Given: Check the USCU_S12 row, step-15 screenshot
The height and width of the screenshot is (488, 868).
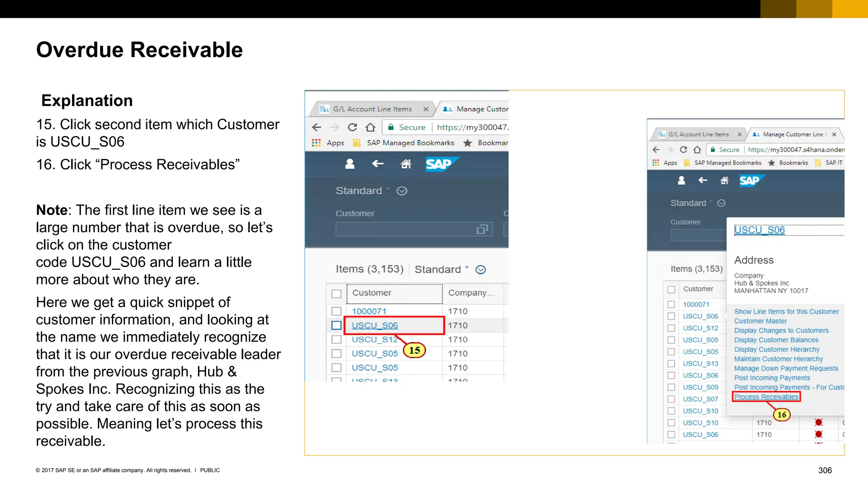Looking at the screenshot, I should click(x=337, y=339).
